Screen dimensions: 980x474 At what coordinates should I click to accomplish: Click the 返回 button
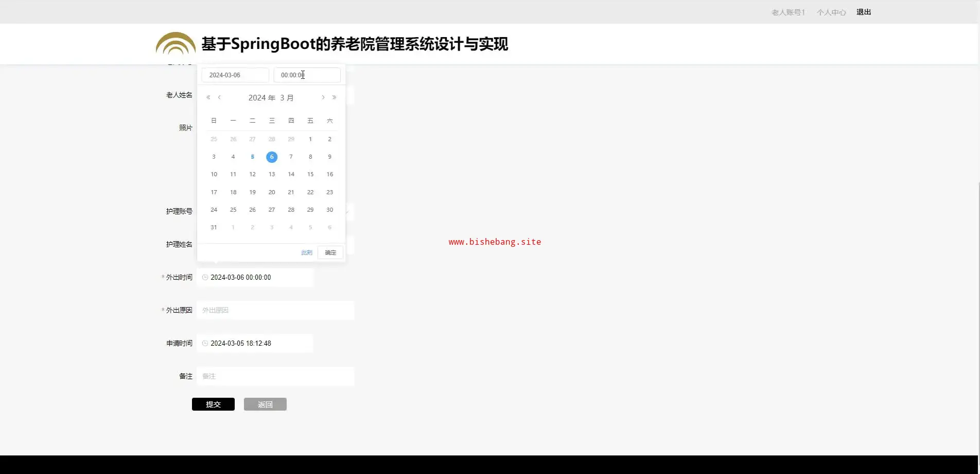pos(265,404)
